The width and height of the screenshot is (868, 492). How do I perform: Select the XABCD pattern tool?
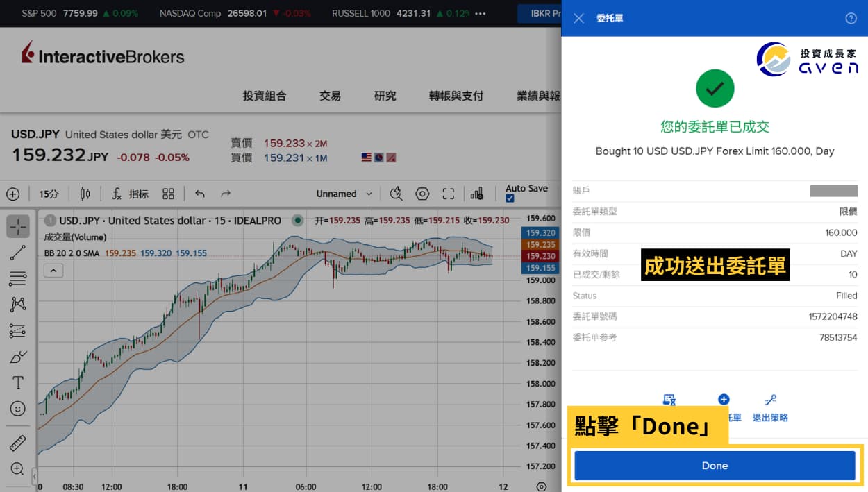click(18, 305)
